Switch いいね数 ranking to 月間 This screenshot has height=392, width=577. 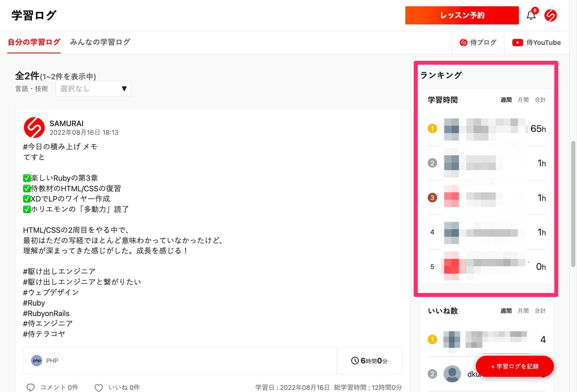pos(523,311)
